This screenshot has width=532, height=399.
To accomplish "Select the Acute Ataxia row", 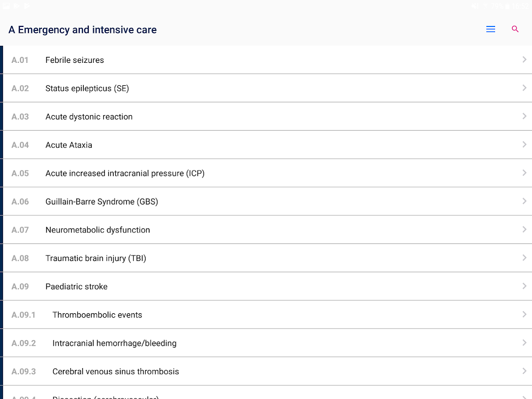I will click(69, 145).
